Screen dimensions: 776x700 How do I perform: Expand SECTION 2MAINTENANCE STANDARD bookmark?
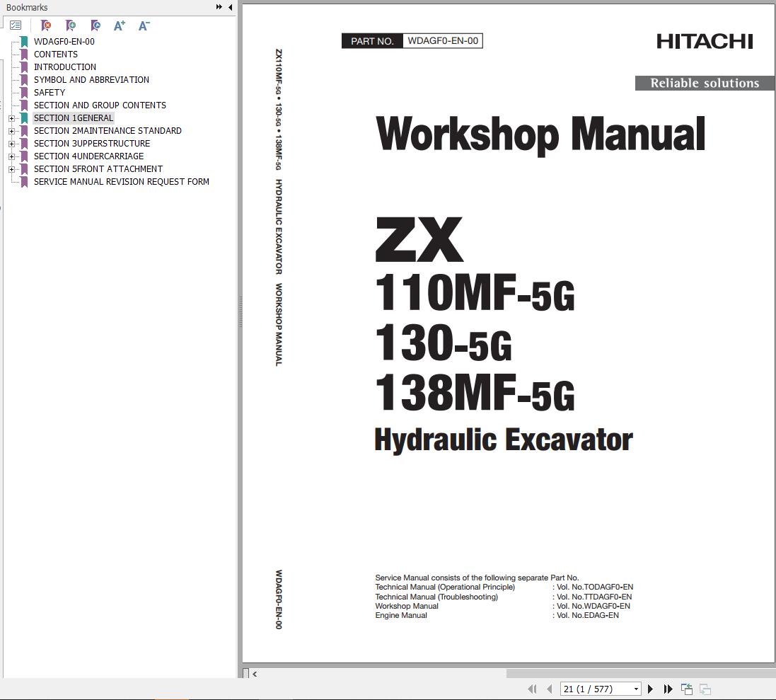[11, 131]
